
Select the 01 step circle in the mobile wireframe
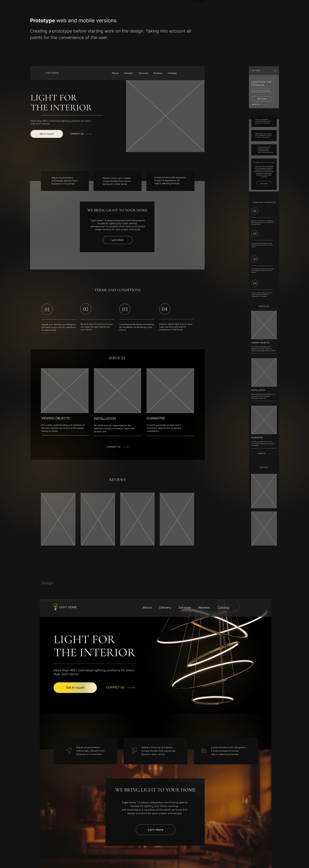coord(255,211)
